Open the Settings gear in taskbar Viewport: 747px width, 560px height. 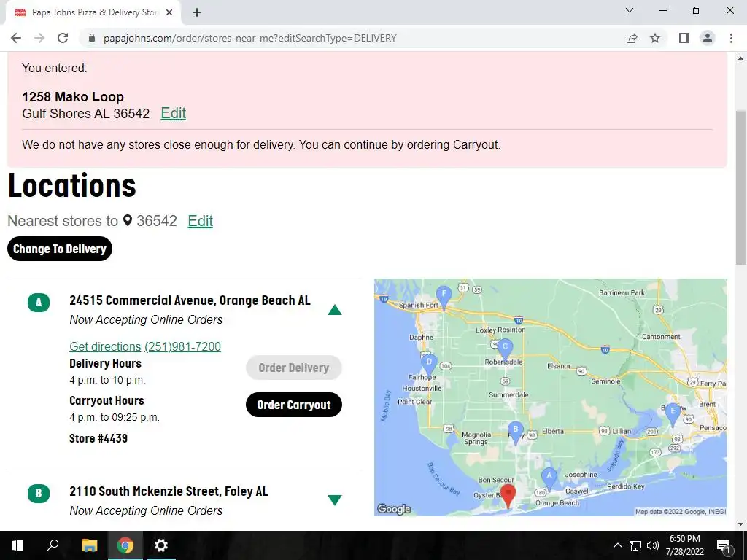click(x=161, y=545)
